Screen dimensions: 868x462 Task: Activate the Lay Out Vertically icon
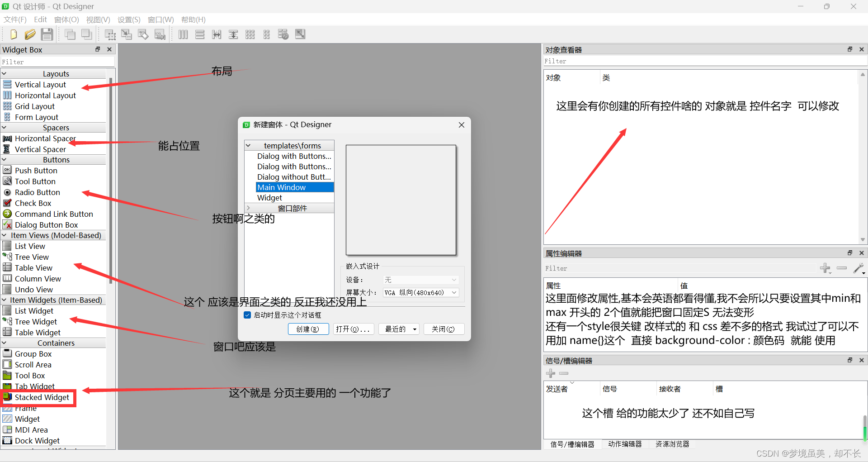tap(200, 34)
